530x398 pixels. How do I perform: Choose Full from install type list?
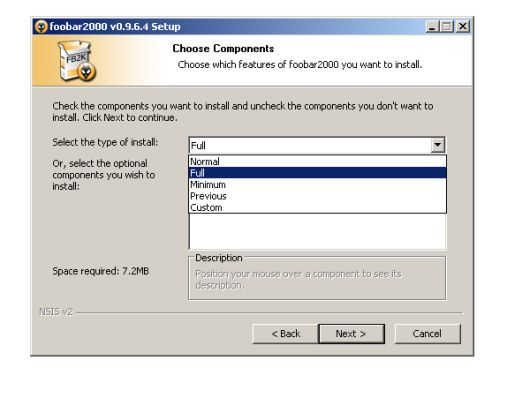coord(317,173)
